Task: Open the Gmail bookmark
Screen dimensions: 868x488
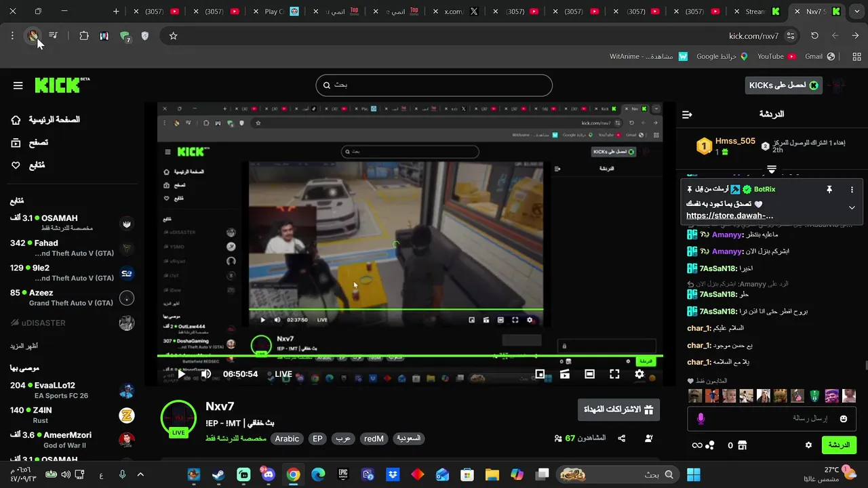Action: point(820,56)
